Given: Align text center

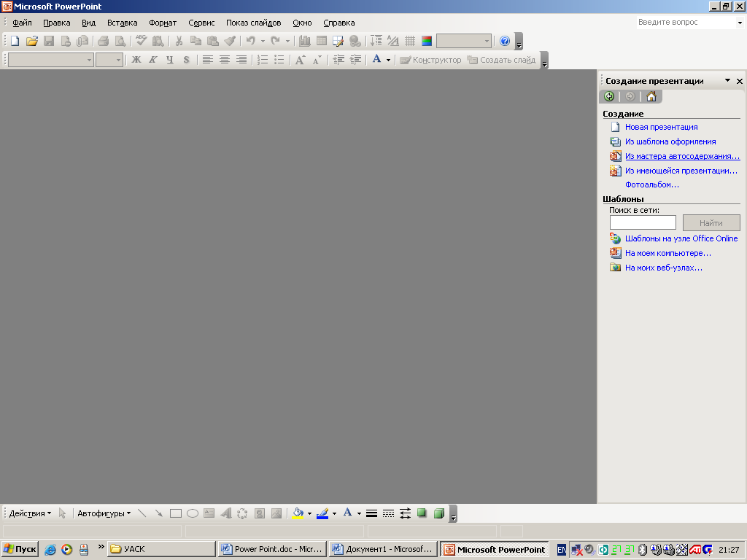Looking at the screenshot, I should pyautogui.click(x=225, y=60).
